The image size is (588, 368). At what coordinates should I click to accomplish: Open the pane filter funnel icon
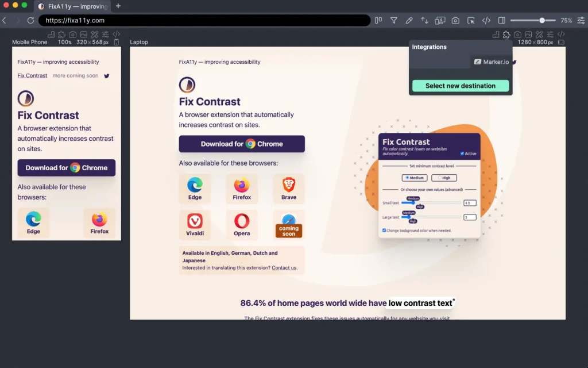tap(393, 21)
